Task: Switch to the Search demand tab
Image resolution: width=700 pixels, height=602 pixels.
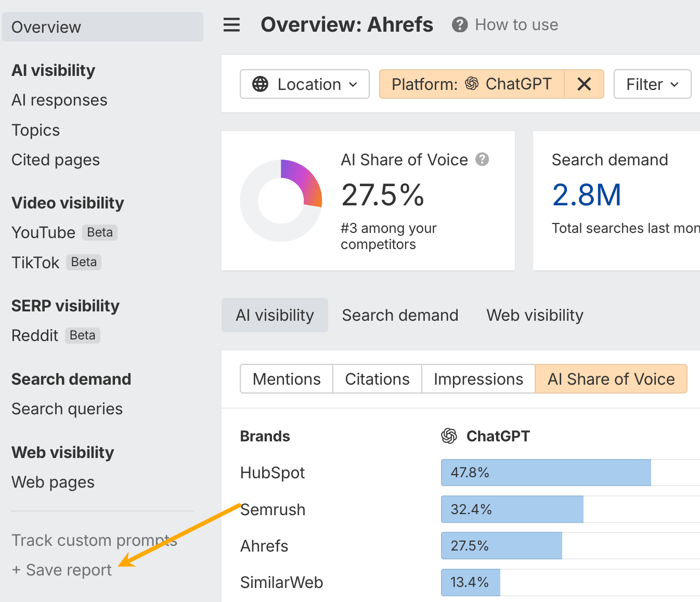Action: point(400,315)
